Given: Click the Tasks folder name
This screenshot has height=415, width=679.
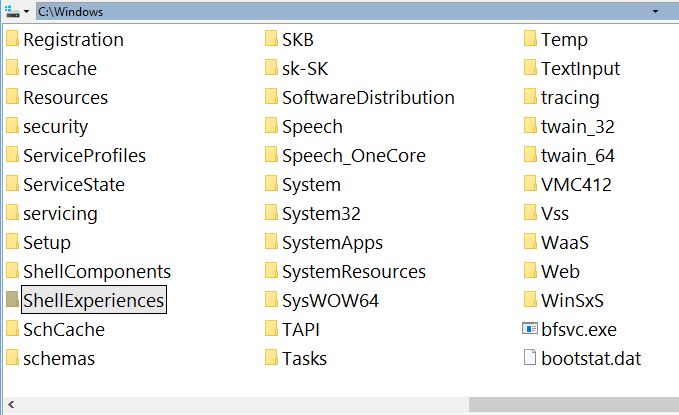Looking at the screenshot, I should [x=304, y=359].
